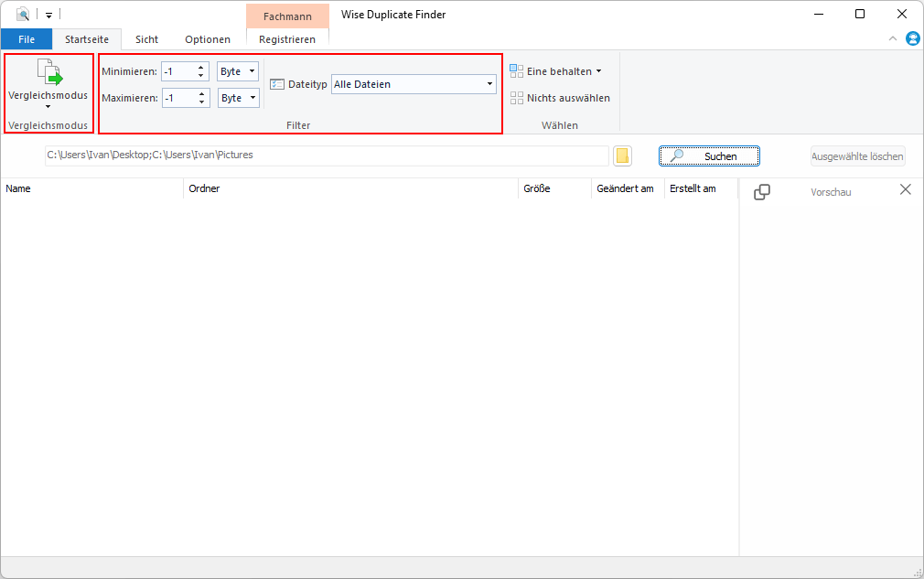Increase the Maximieren value with up arrow

click(201, 93)
